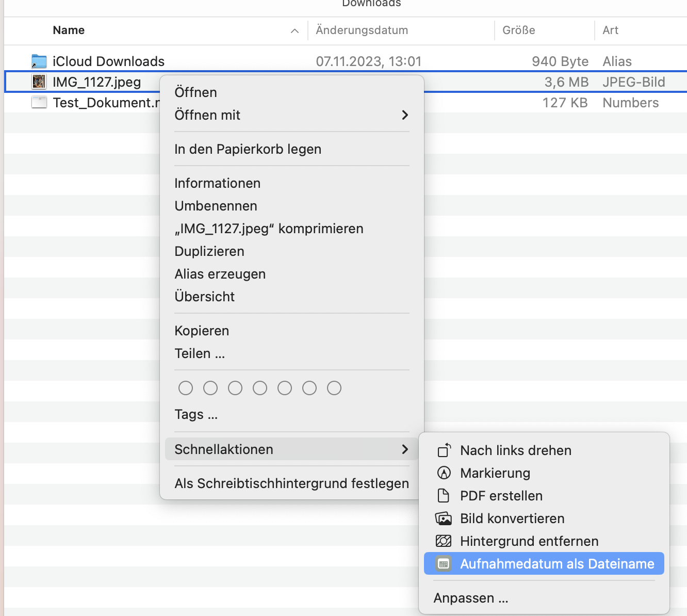Expand the Schnellaktionen submenu chevron
The width and height of the screenshot is (687, 616).
click(405, 449)
